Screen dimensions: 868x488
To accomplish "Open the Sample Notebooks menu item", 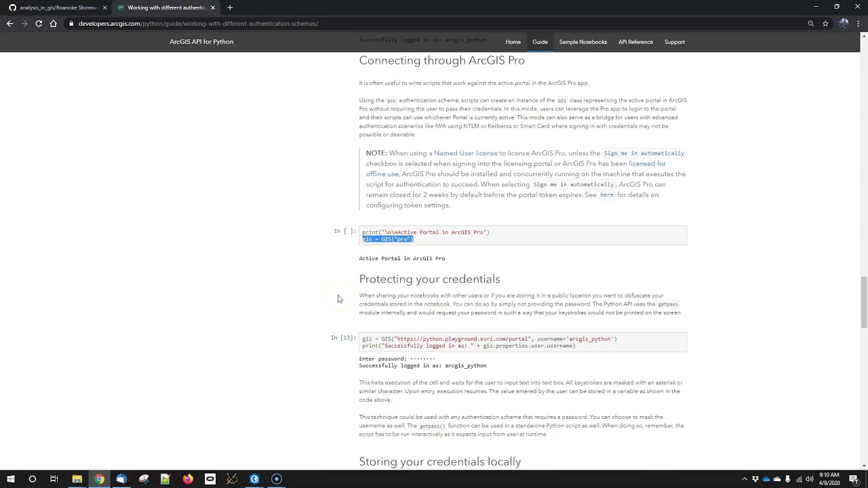I will pyautogui.click(x=583, y=42).
